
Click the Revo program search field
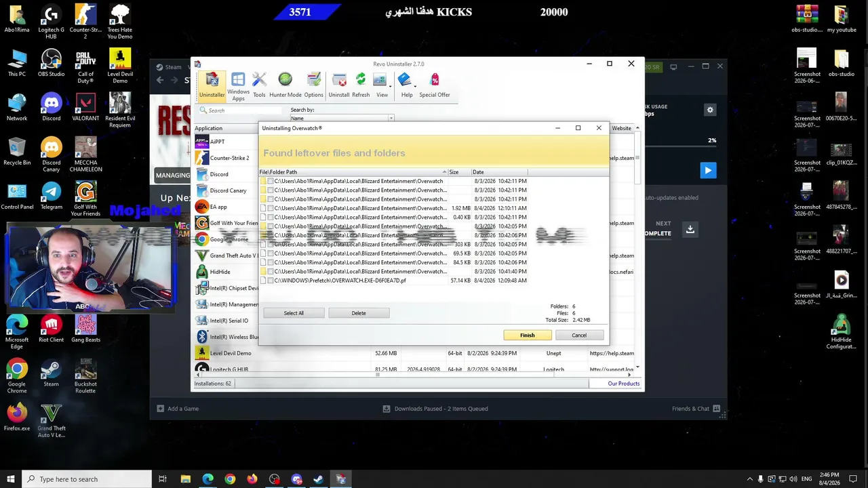coord(240,110)
